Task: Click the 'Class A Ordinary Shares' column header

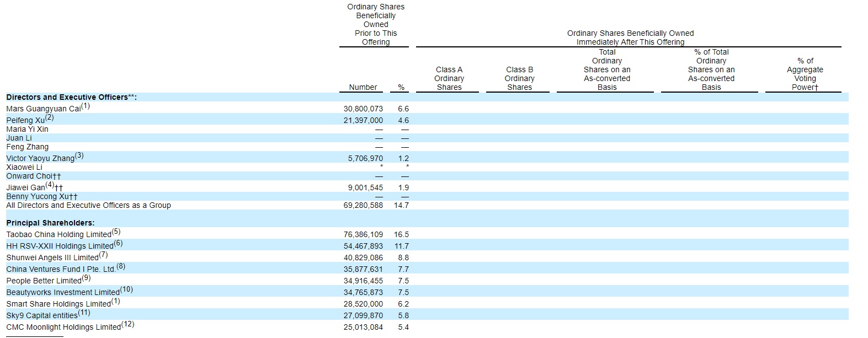Action: [x=449, y=78]
